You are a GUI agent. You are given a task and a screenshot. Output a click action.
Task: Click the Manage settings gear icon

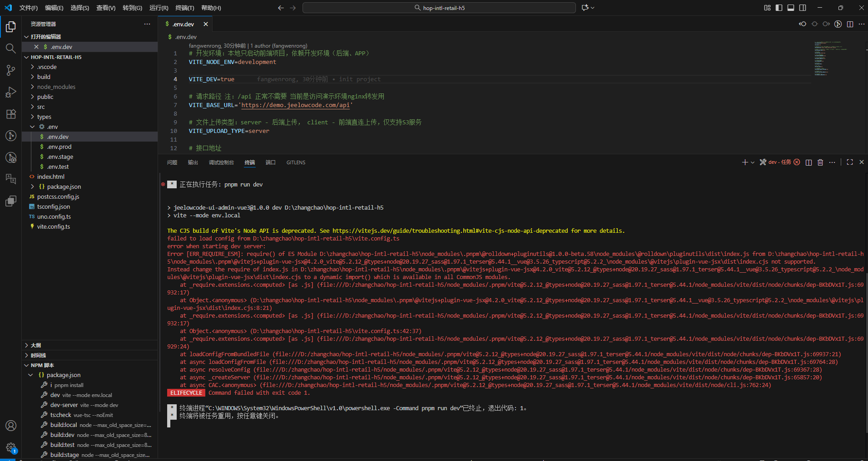(x=10, y=448)
